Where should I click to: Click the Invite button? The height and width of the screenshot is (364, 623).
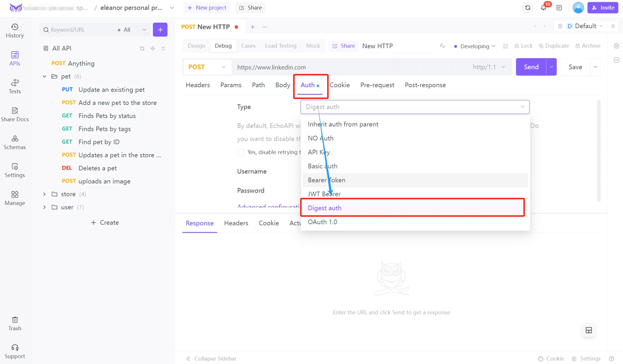point(603,8)
